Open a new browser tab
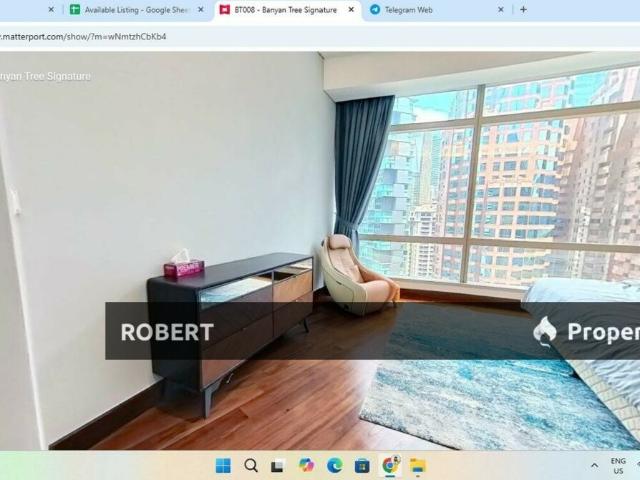Image resolution: width=640 pixels, height=480 pixels. [x=523, y=10]
